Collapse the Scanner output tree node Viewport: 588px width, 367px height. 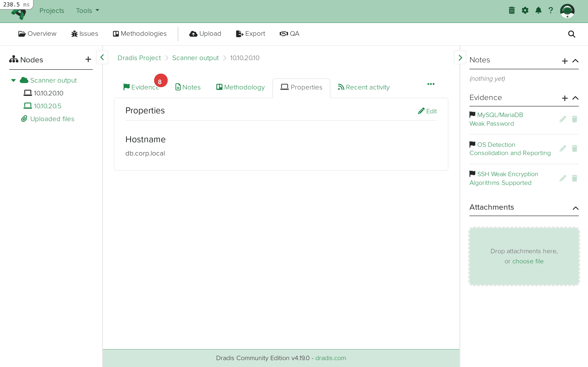click(x=14, y=80)
